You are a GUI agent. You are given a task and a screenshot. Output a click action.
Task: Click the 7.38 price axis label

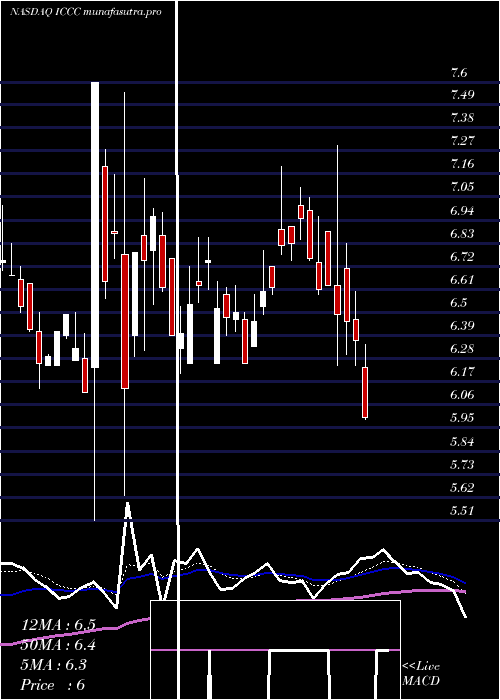462,118
